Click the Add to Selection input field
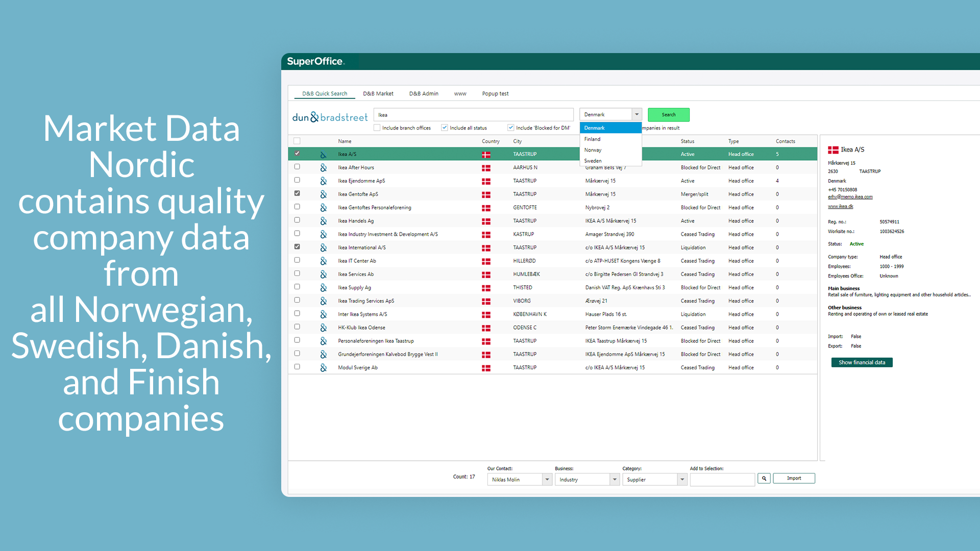 pyautogui.click(x=722, y=480)
